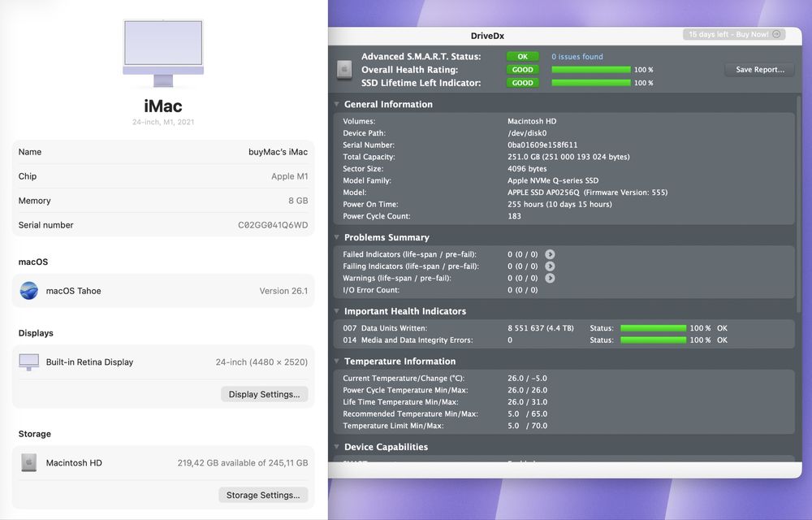The image size is (812, 520).
Task: Click the Overall Health Rating progress bar
Action: click(591, 69)
